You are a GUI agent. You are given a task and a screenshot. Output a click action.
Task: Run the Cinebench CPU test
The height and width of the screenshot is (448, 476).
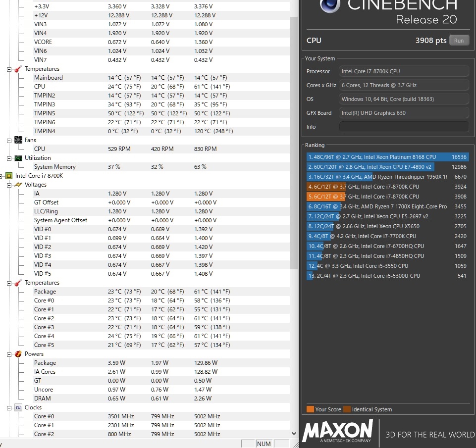coord(459,41)
